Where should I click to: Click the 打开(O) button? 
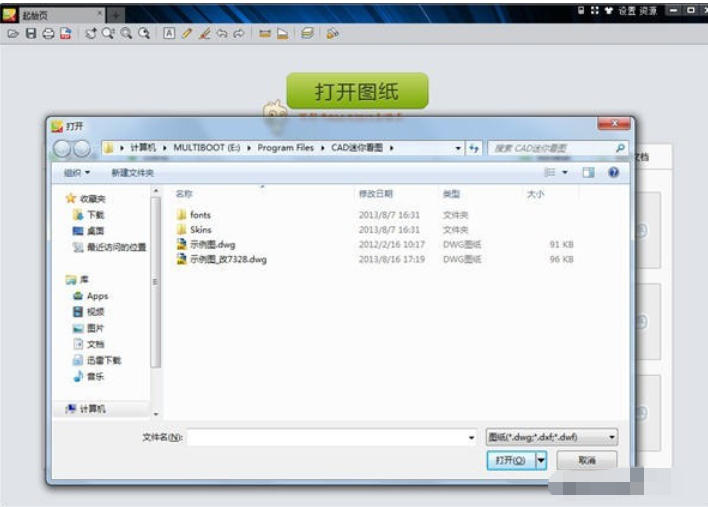(511, 460)
